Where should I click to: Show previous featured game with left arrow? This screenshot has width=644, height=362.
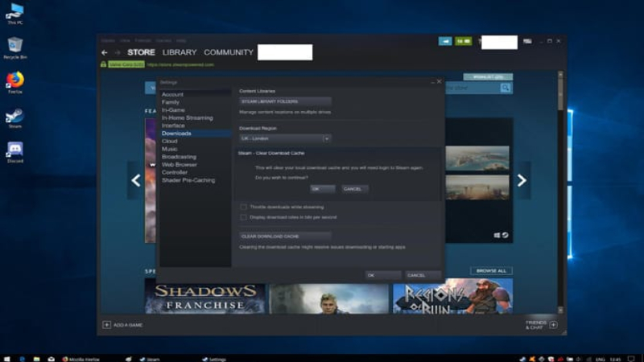point(136,180)
